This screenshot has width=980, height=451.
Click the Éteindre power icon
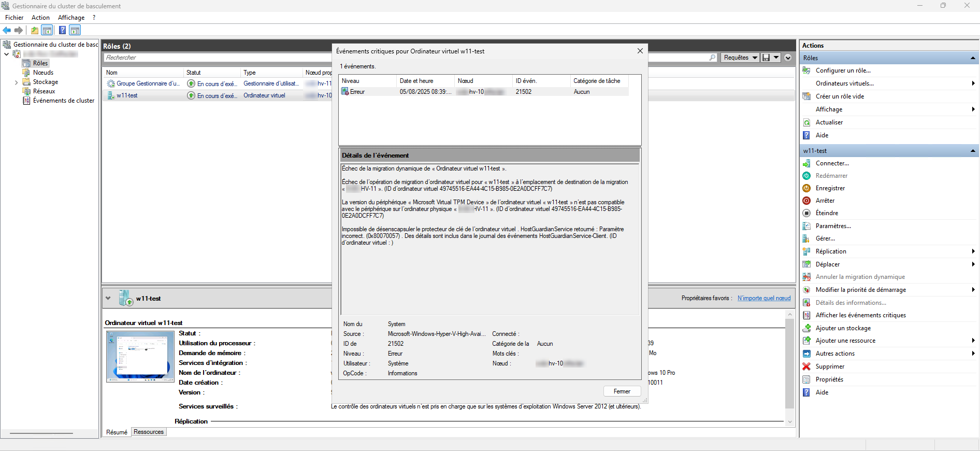pos(806,213)
